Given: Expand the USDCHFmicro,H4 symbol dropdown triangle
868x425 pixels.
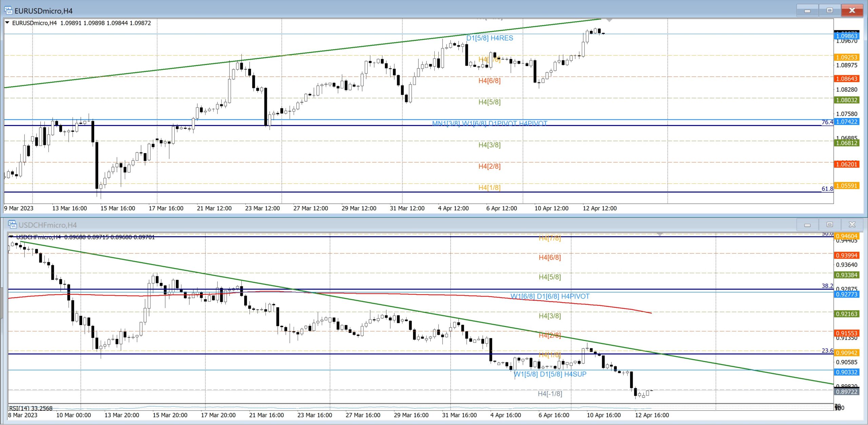Looking at the screenshot, I should pyautogui.click(x=11, y=237).
